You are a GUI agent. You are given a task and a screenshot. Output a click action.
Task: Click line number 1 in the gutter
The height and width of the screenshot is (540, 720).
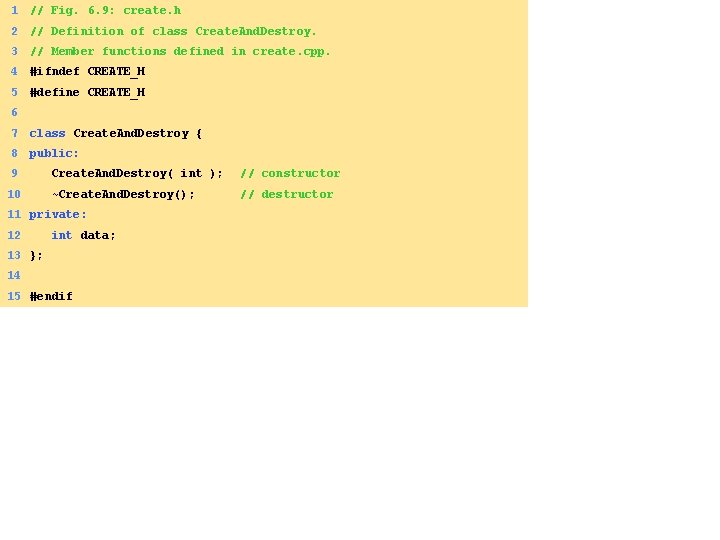pyautogui.click(x=15, y=10)
